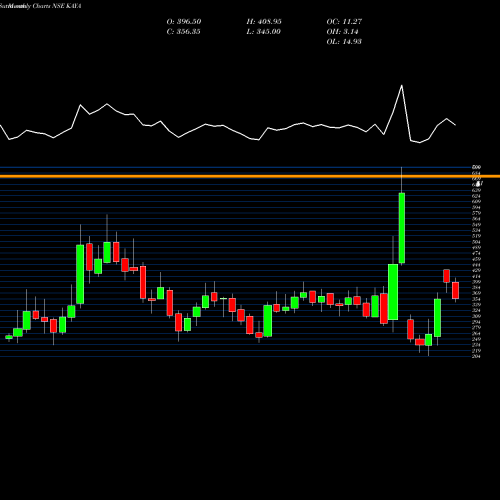
Task: Select the OL: 14.93 reading
Action: click(344, 42)
